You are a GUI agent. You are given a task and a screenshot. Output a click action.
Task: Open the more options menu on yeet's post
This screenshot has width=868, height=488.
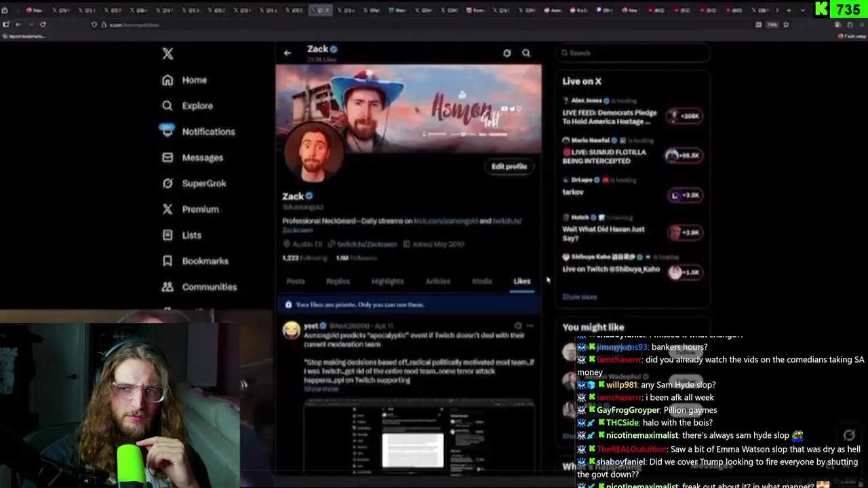[530, 326]
